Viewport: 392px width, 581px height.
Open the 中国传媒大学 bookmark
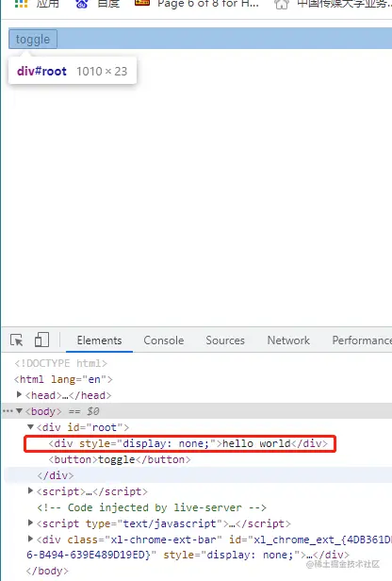click(x=334, y=4)
